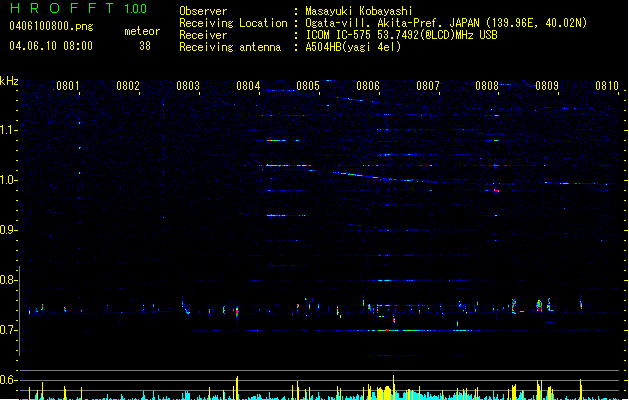629x400 pixels.
Task: Click the HROFFT 1.0.0 title text
Action: 78,8
